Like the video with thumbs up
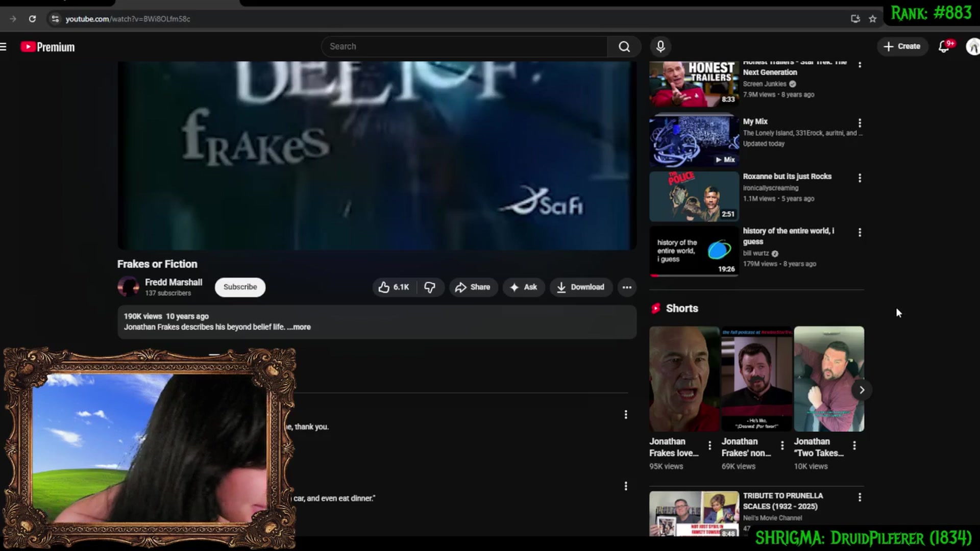The image size is (980, 551). click(x=394, y=287)
